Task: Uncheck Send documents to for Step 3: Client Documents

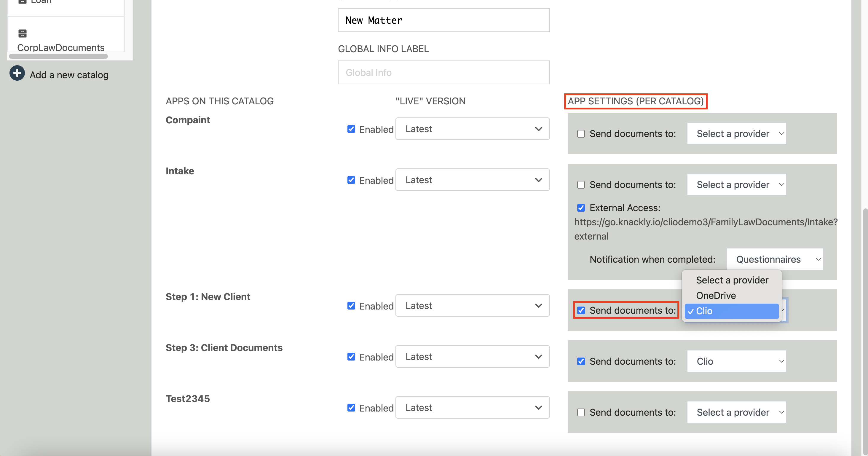Action: click(581, 361)
